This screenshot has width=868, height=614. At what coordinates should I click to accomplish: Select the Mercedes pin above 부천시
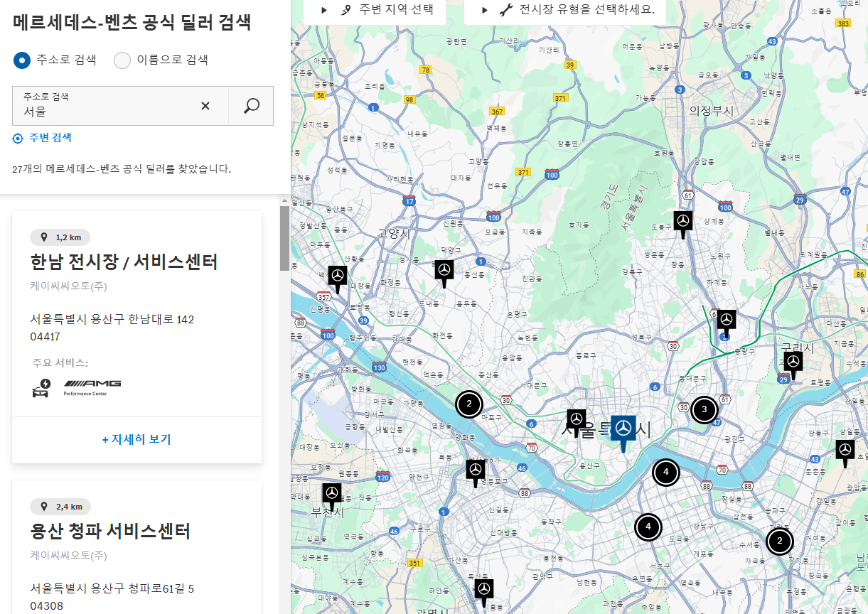click(332, 495)
